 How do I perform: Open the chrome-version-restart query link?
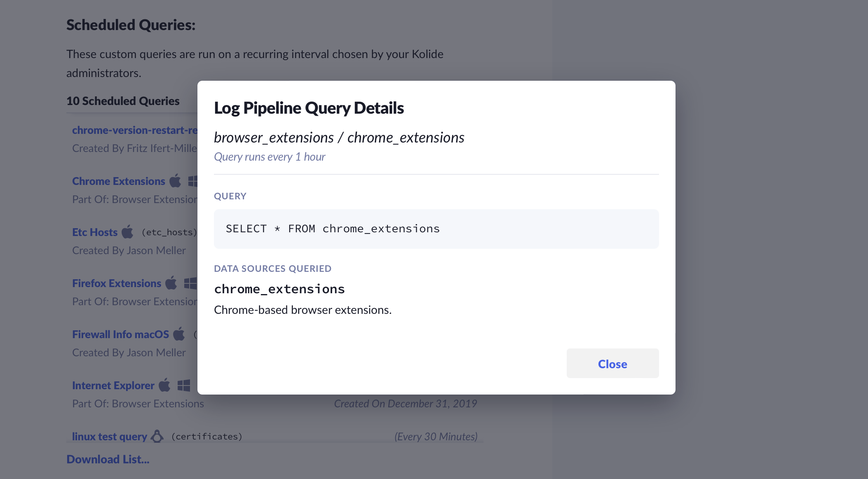pyautogui.click(x=135, y=130)
